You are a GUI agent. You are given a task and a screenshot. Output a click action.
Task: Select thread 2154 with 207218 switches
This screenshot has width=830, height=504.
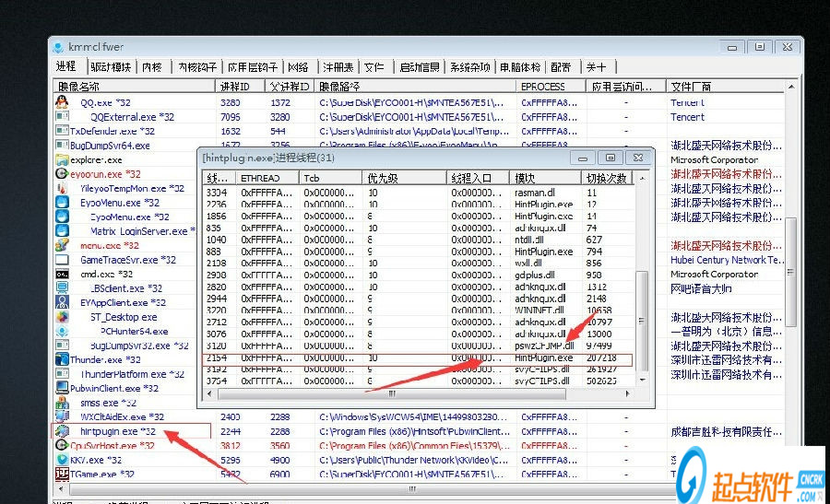pyautogui.click(x=418, y=358)
